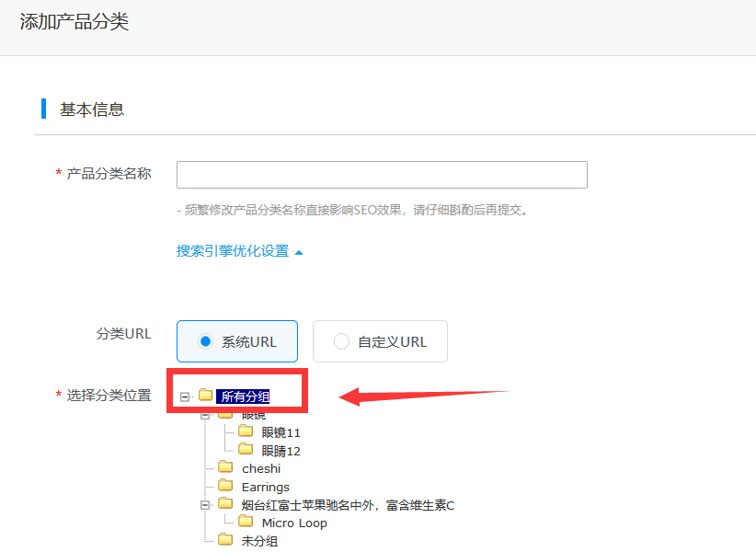The height and width of the screenshot is (552, 756).
Task: Click the folder icon next to 眼睛12
Action: point(246,450)
